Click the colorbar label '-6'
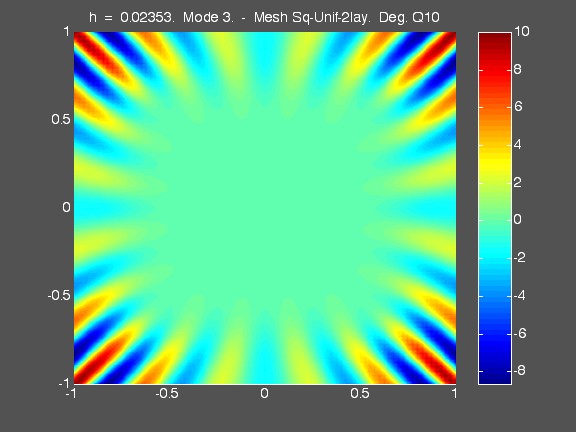 point(519,333)
